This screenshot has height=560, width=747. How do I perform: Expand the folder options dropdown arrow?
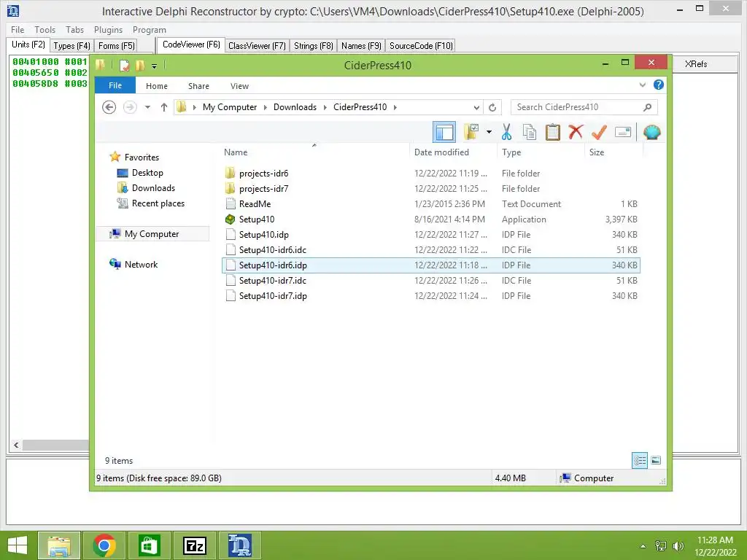(489, 133)
